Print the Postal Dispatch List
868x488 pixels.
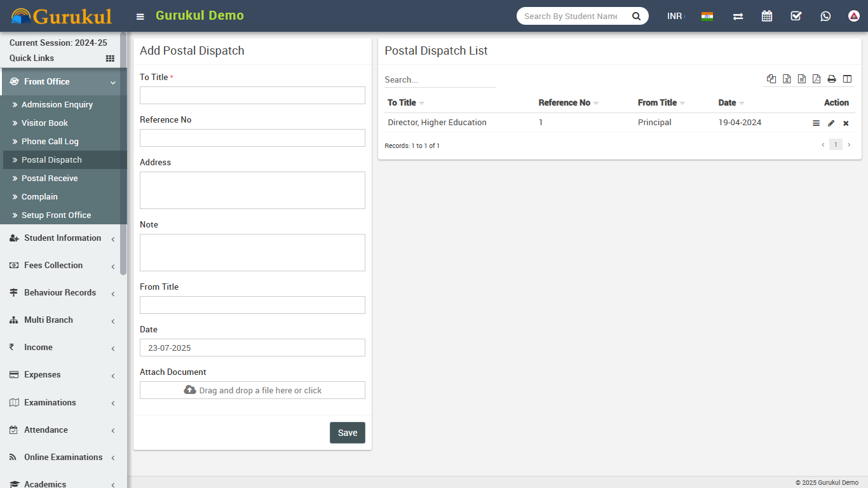click(832, 79)
